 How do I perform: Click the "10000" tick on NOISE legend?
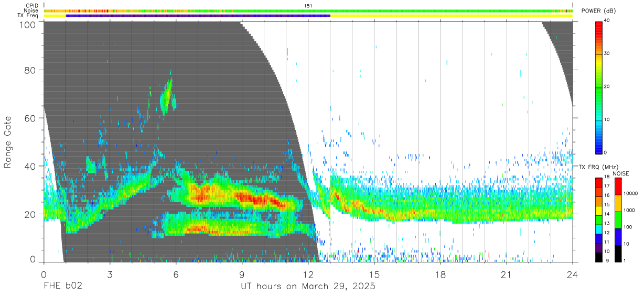[x=631, y=193]
